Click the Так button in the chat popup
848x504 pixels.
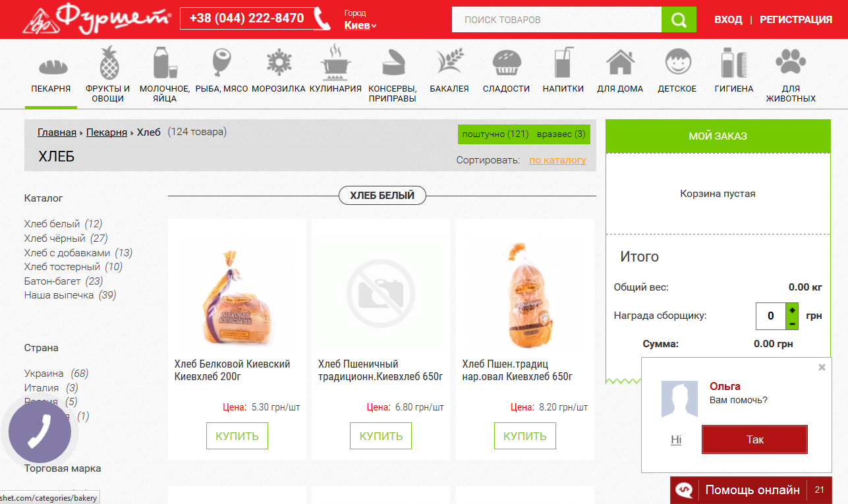point(754,439)
